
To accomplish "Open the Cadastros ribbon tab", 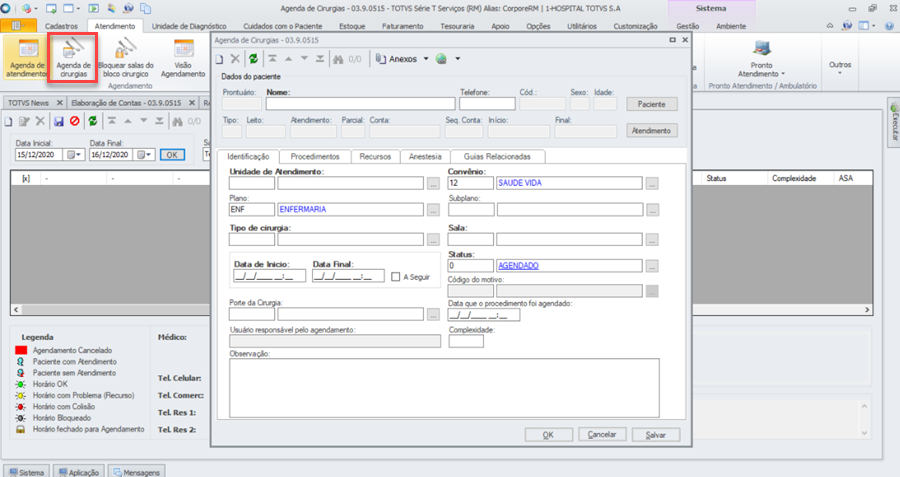I will click(61, 26).
